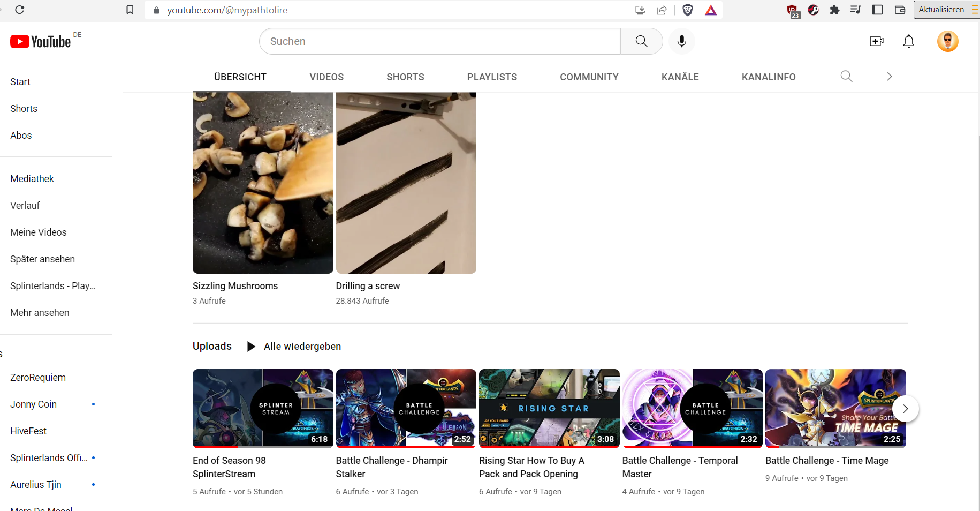The width and height of the screenshot is (980, 511).
Task: Expand more channel tabs with right chevron
Action: (x=890, y=77)
